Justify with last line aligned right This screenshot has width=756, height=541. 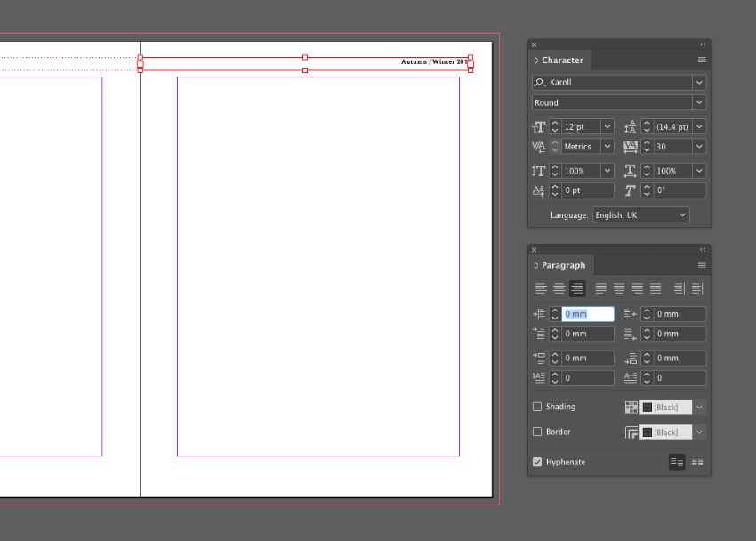click(638, 288)
